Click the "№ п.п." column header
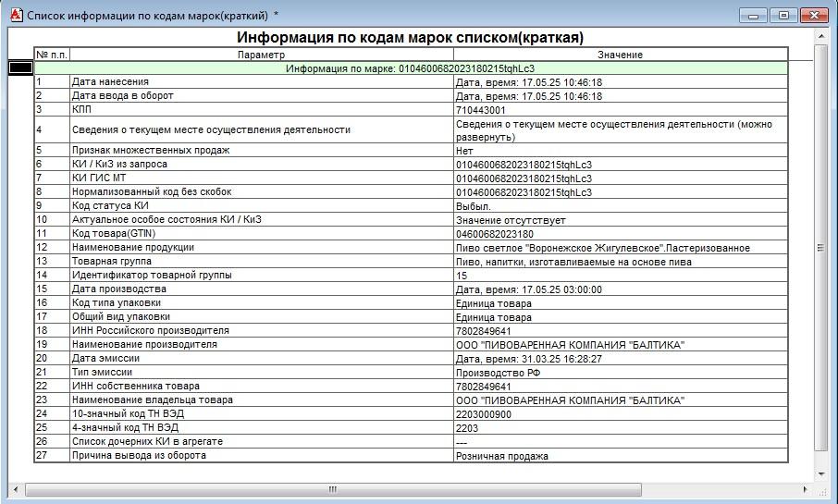 click(52, 55)
